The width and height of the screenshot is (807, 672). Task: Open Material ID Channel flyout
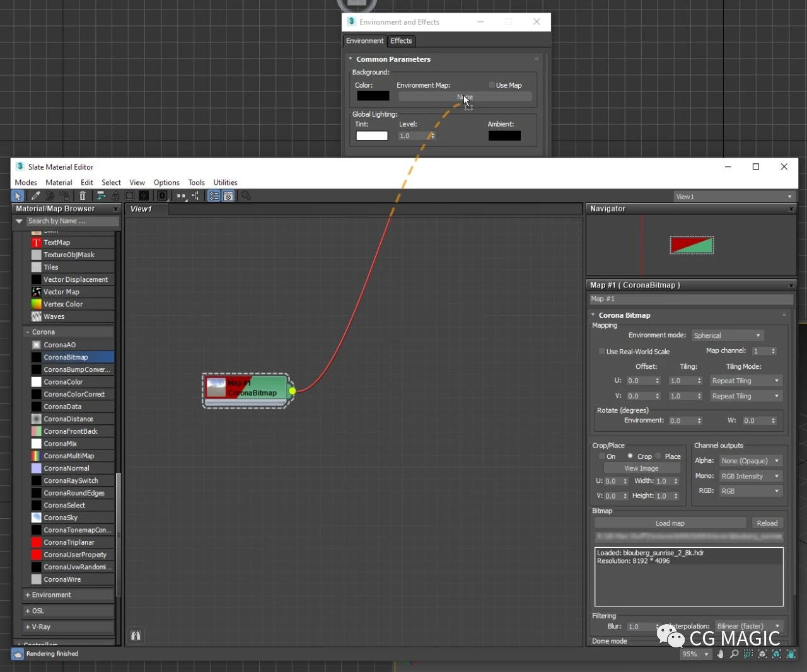[162, 196]
